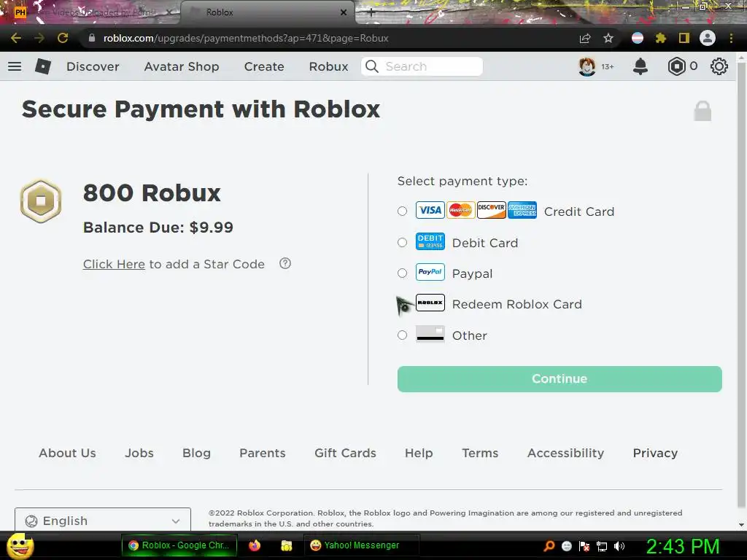
Task: Click into the Roblox Search field
Action: [x=422, y=66]
